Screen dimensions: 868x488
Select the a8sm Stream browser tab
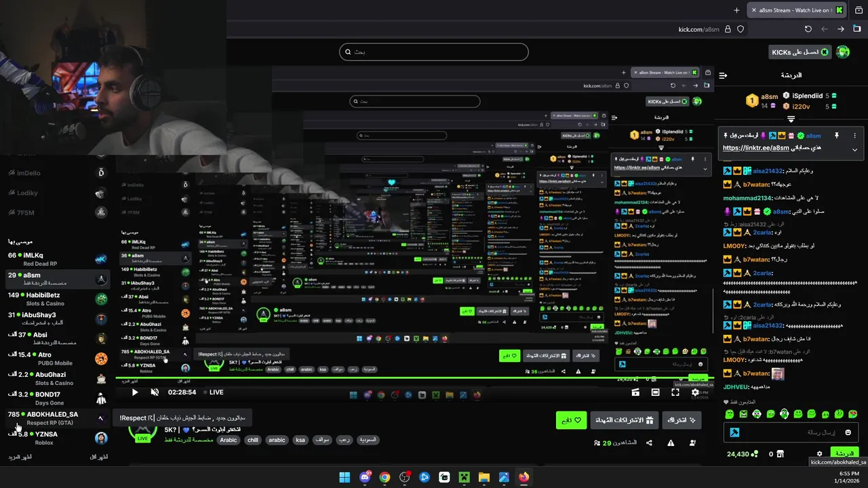coord(797,10)
